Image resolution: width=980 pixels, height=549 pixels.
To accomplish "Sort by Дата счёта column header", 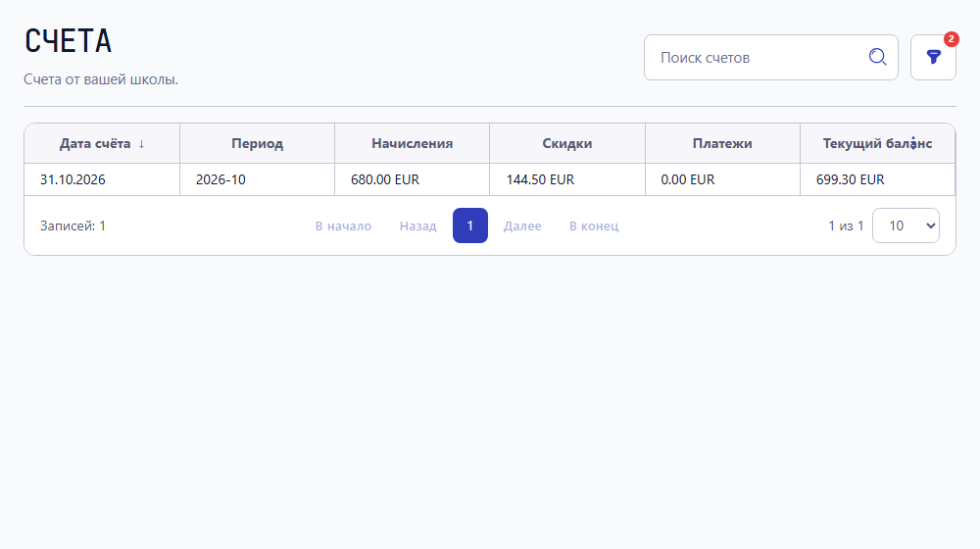I will point(102,143).
